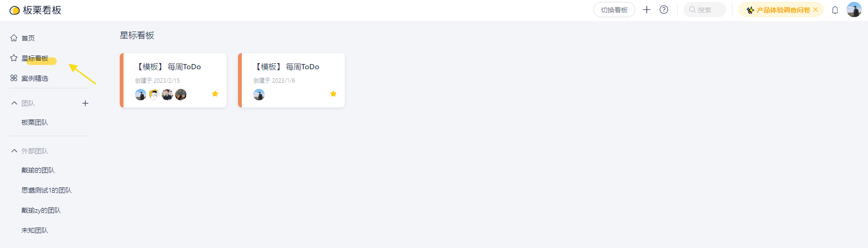Click the user profile avatar in top bar

click(x=854, y=10)
